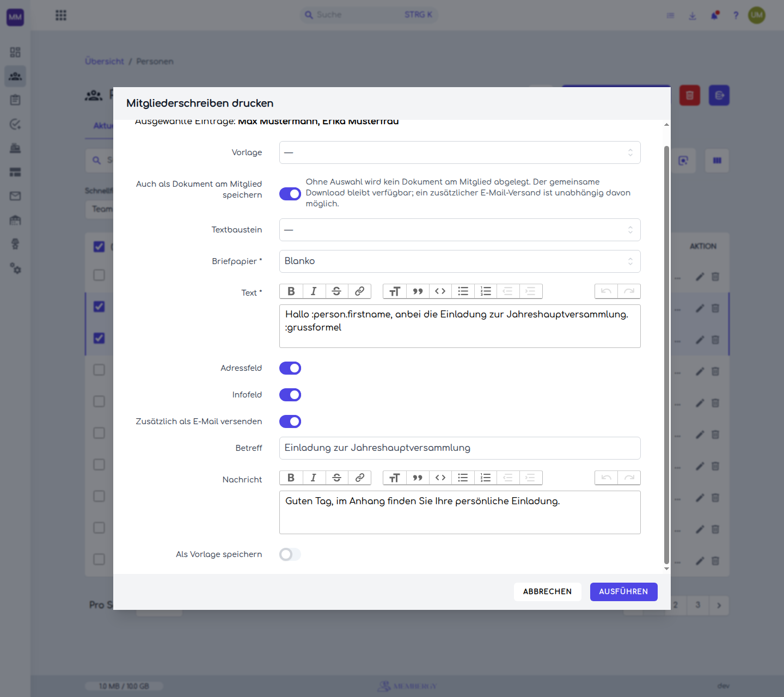Screen dimensions: 784x697
Task: Disable 'Auch als Dokument am Mitglied speichern' switch
Action: [290, 194]
